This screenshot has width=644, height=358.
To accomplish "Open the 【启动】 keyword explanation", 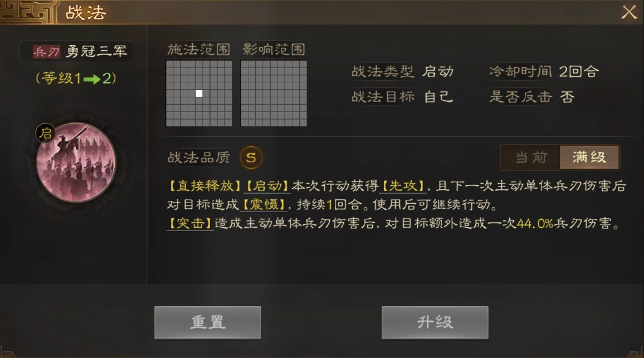I will (267, 186).
